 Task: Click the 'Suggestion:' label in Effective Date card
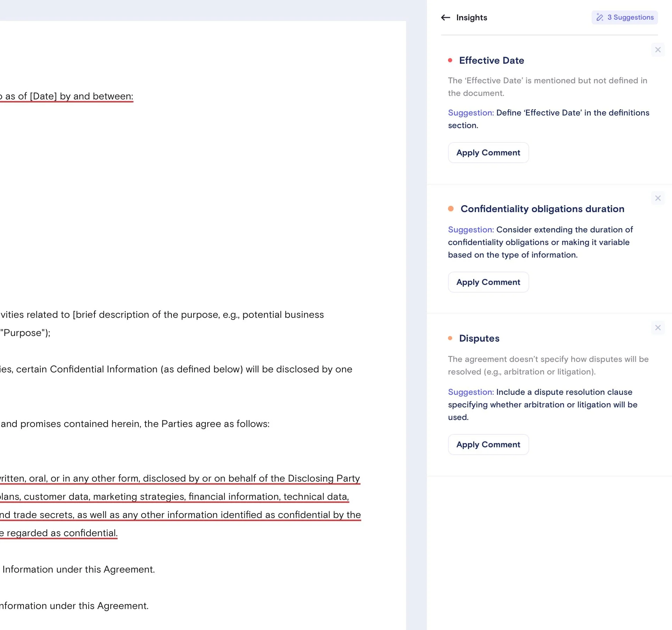click(x=471, y=113)
